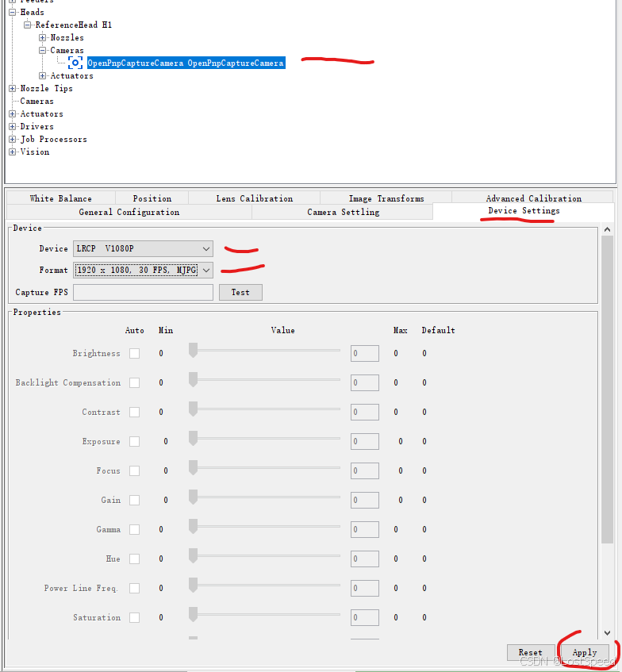
Task: Switch to the General Configuration tab
Action: click(x=129, y=212)
